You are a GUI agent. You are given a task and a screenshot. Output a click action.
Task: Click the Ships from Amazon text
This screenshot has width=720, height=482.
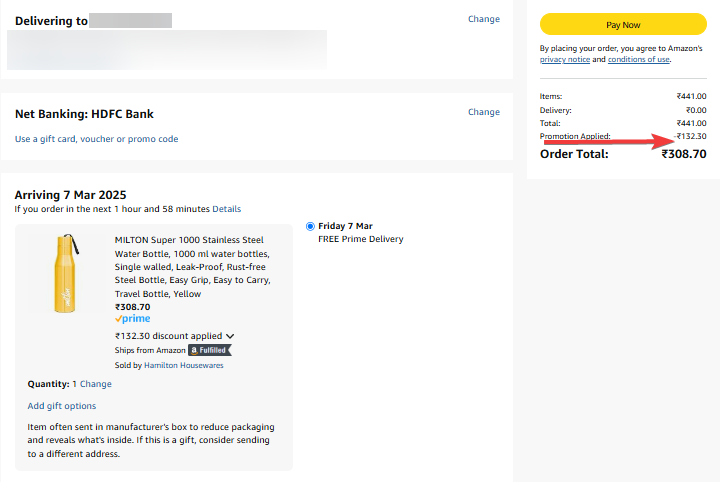pyautogui.click(x=150, y=350)
